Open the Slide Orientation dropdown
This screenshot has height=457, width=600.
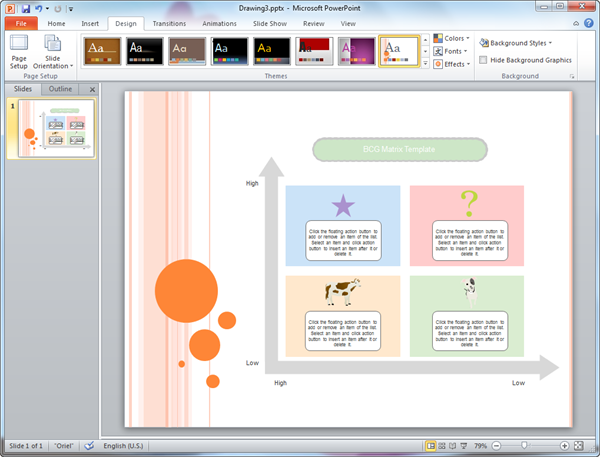tap(52, 53)
